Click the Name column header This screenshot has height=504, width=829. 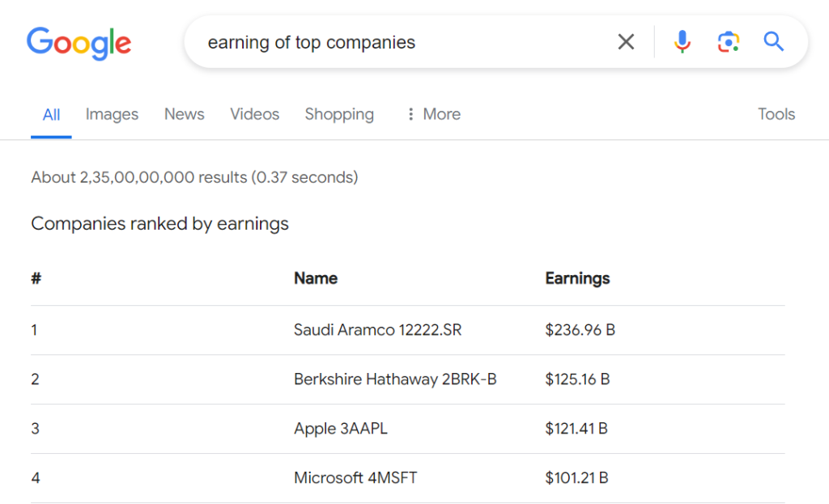[315, 278]
